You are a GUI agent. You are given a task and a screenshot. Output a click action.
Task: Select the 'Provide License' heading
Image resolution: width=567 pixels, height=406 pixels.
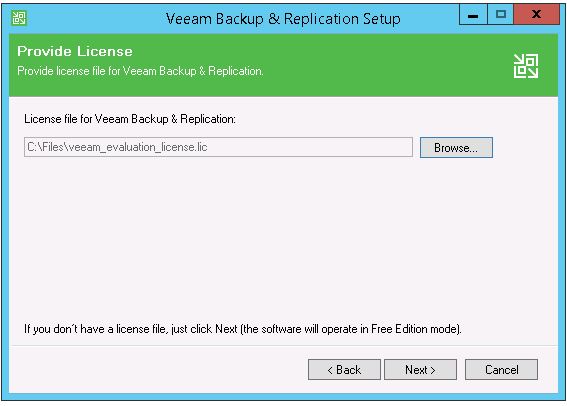75,51
